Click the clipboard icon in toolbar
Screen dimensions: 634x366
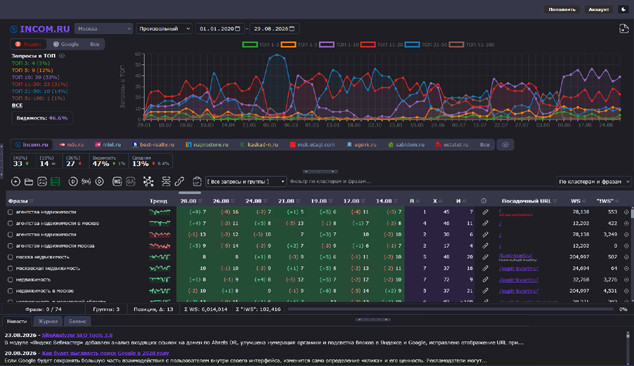tap(197, 182)
